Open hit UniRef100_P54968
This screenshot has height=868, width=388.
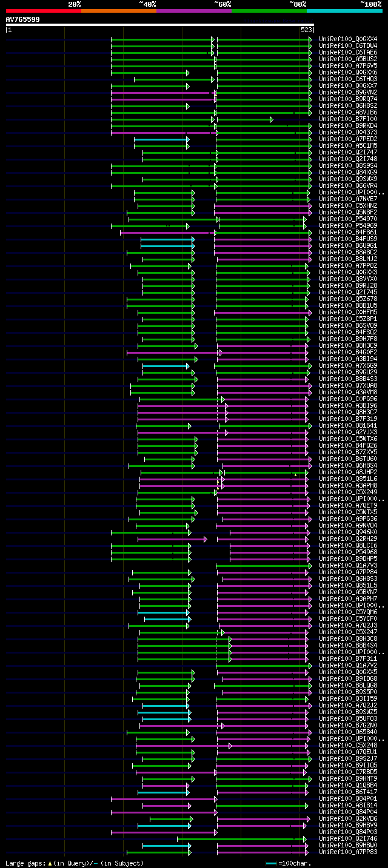click(x=348, y=552)
